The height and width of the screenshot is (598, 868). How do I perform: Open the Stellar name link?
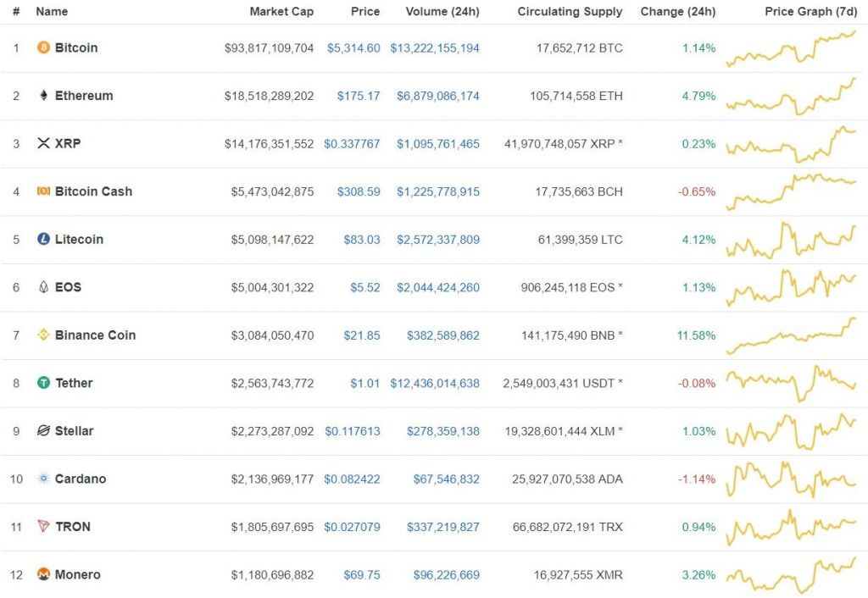tap(75, 430)
